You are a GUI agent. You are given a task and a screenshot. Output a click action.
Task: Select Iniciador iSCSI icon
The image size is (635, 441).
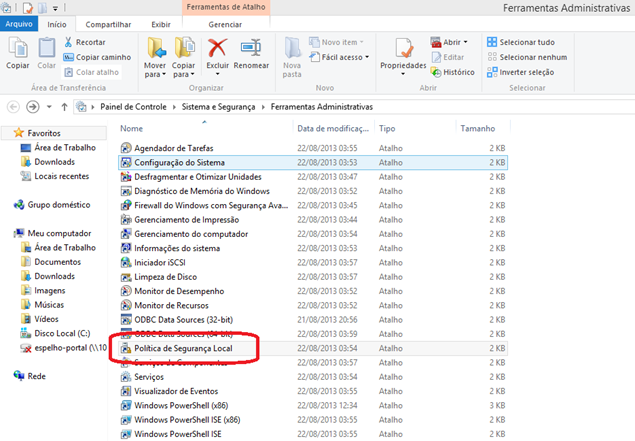tap(126, 262)
